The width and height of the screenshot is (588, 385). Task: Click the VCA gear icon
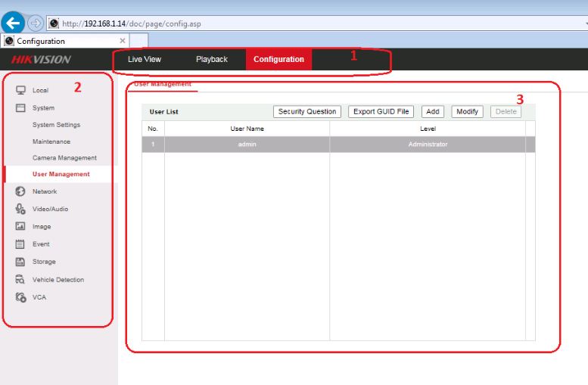(20, 297)
